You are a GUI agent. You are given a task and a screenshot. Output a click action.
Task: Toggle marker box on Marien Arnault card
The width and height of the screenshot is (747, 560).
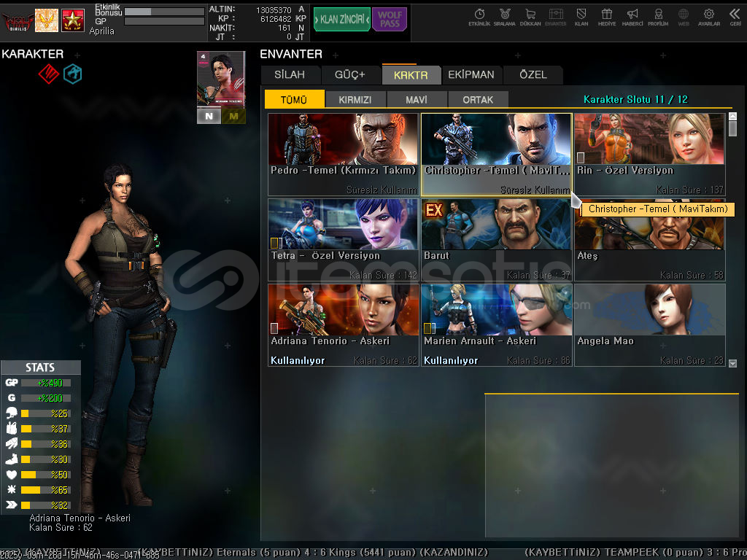(x=429, y=328)
